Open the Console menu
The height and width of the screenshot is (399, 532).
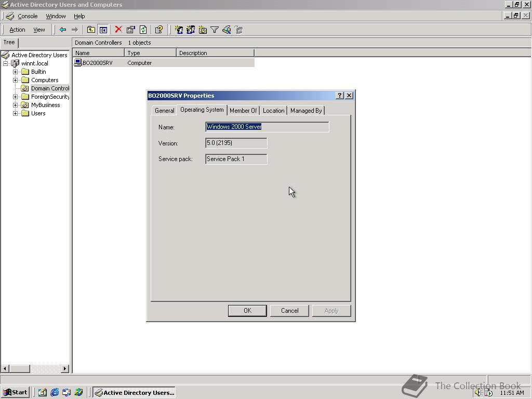click(x=28, y=16)
